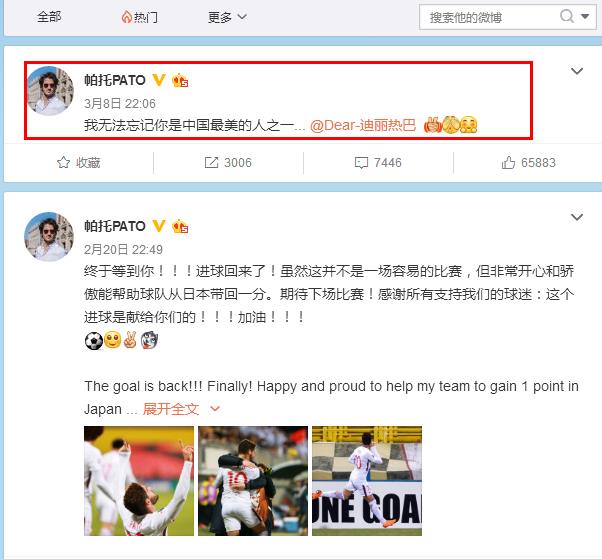602x559 pixels.
Task: Open the search type dropdown arrow
Action: (x=585, y=17)
